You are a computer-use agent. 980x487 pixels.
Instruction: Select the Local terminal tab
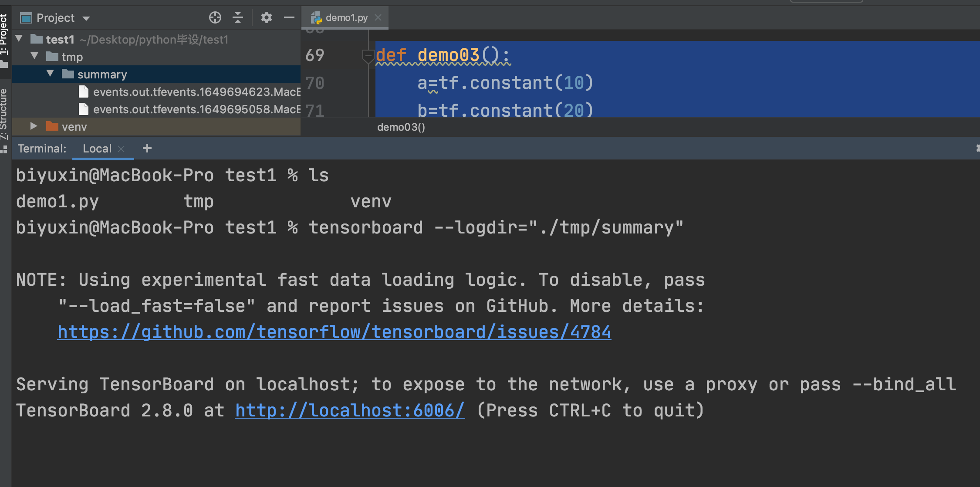[x=97, y=149]
